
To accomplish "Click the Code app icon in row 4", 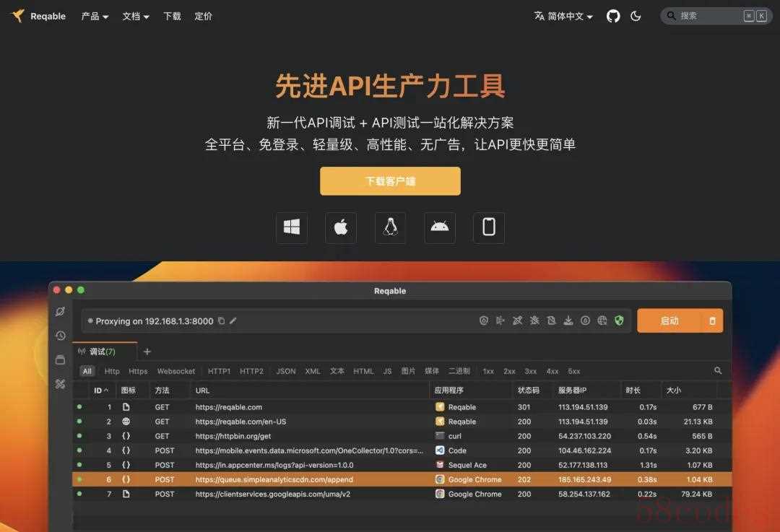I will [x=440, y=450].
